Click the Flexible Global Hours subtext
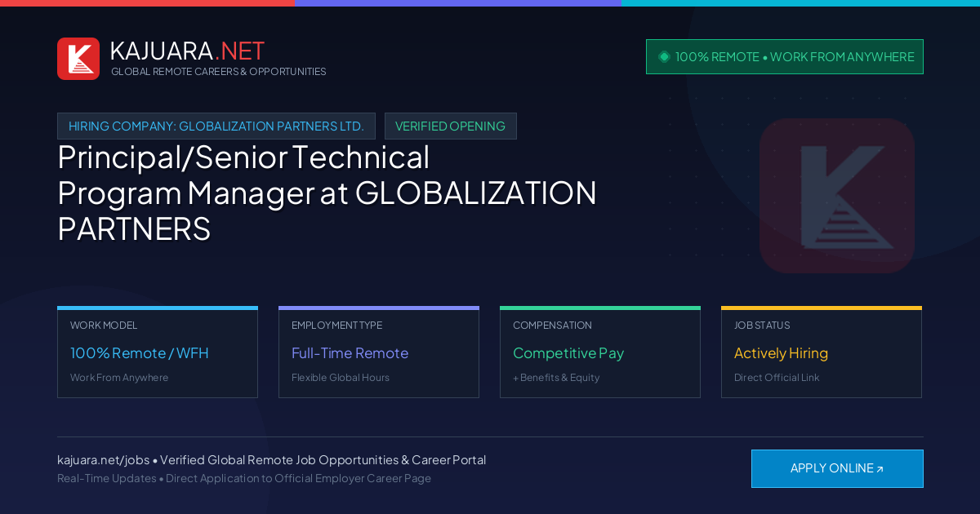The image size is (980, 514). [341, 378]
